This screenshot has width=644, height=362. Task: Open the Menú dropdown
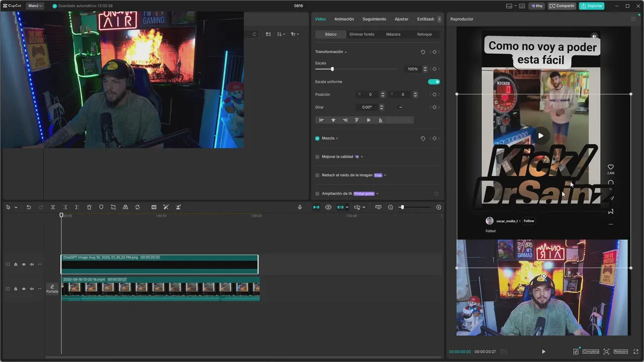pos(35,6)
